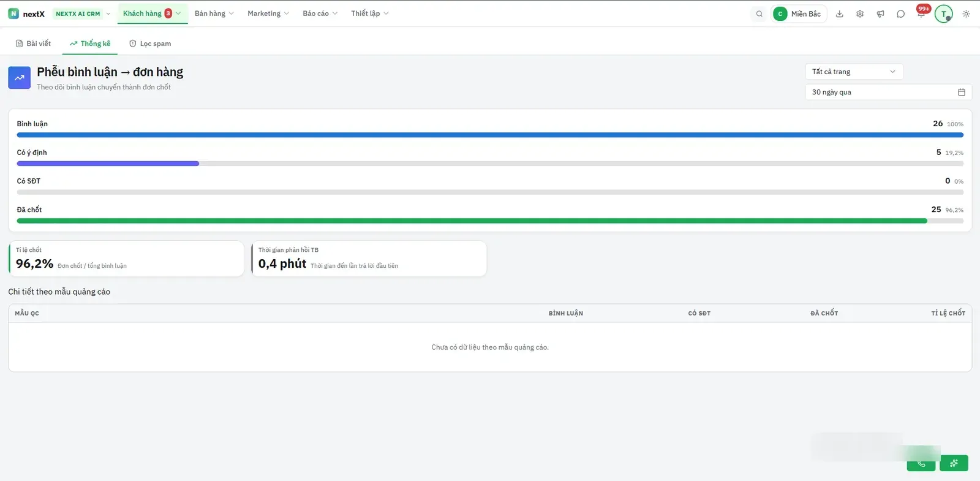Open the Bán hàng menu
Viewport: 980px width, 481px height.
click(x=214, y=13)
